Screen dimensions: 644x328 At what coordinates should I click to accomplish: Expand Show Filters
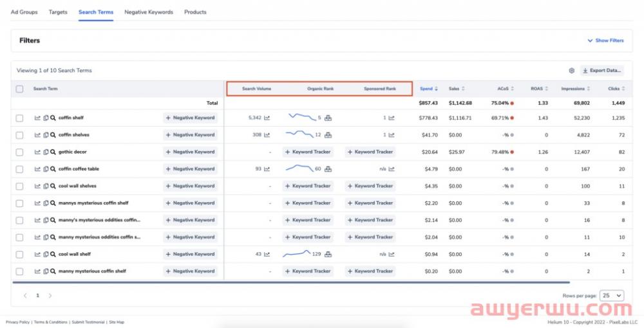pos(605,41)
